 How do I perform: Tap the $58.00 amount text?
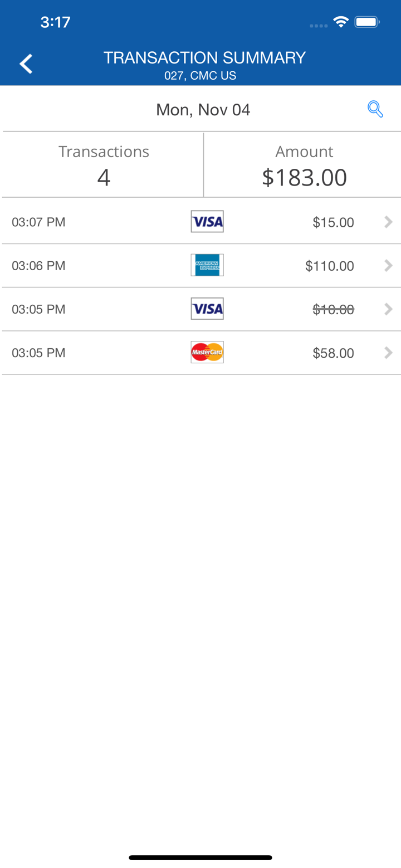[333, 353]
